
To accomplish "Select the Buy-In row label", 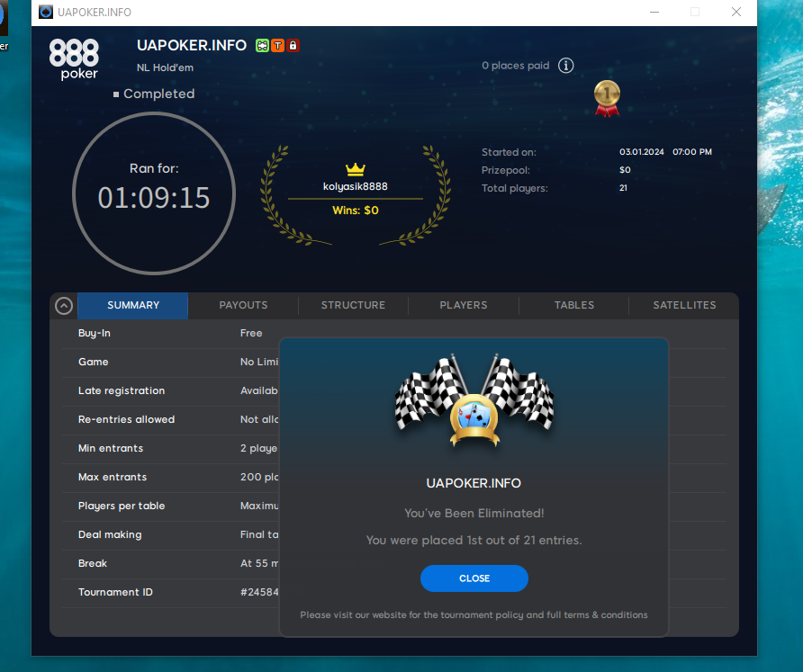I will coord(95,333).
